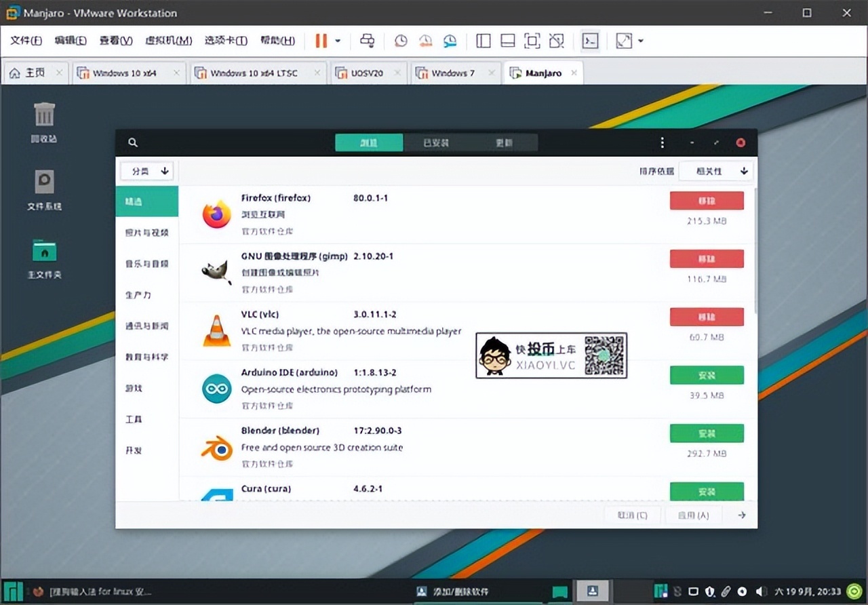The height and width of the screenshot is (605, 868).
Task: Switch to the Browse tab in software manager
Action: point(369,142)
